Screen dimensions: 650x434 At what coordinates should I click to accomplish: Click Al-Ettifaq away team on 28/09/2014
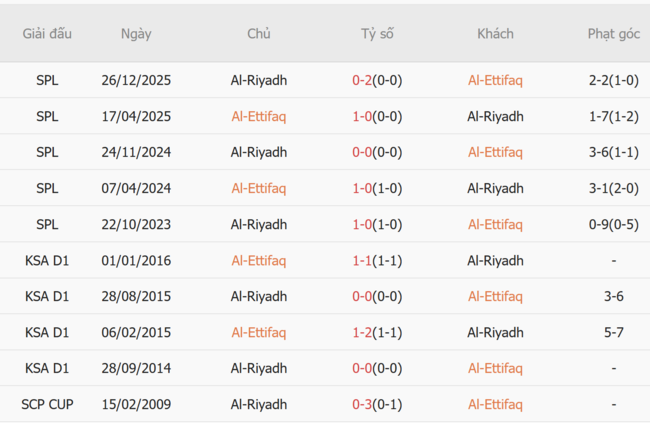coord(495,368)
